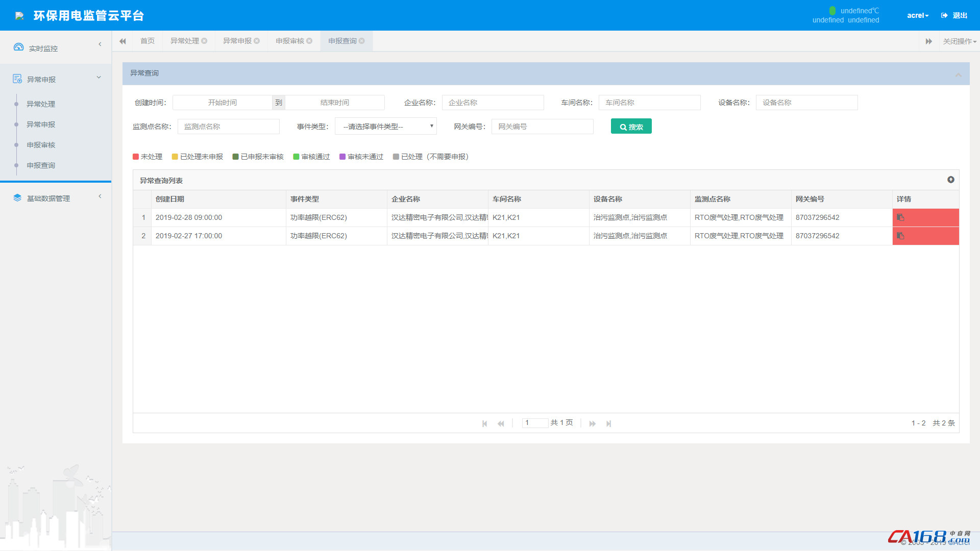Screen dimensions: 980x551
Task: Click the gray 已处理（不需要申报） legend swatch
Action: [x=396, y=157]
